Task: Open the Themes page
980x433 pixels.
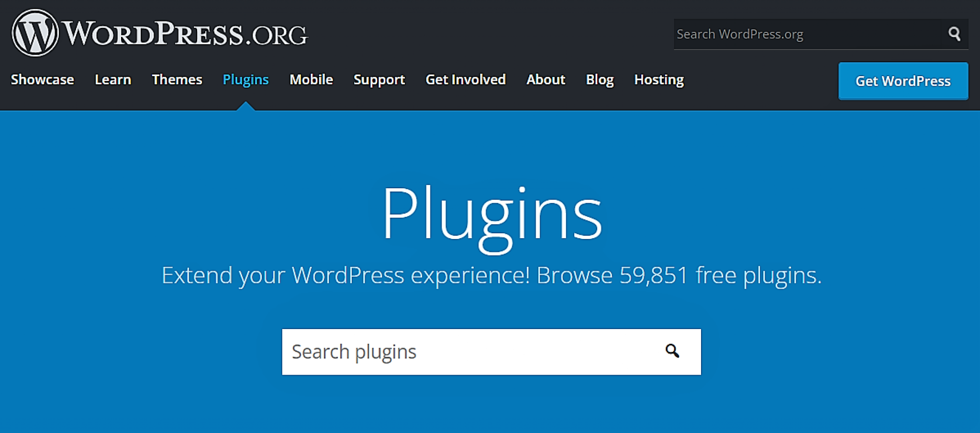Action: pos(177,80)
